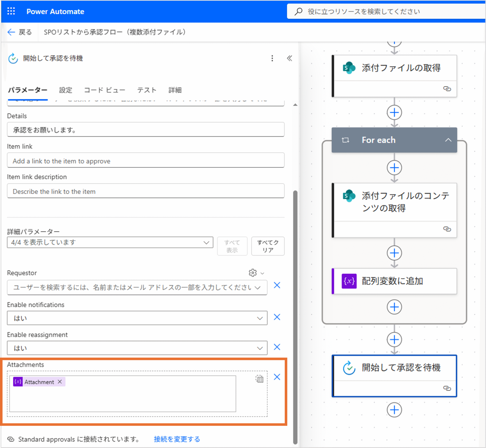Switch Attachments to array input mode icon
486x448 pixels.
[259, 379]
